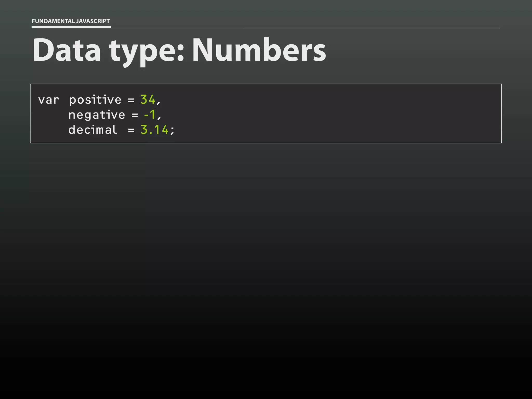This screenshot has height=399, width=532.
Task: Click the green value 3.14
Action: click(x=155, y=130)
